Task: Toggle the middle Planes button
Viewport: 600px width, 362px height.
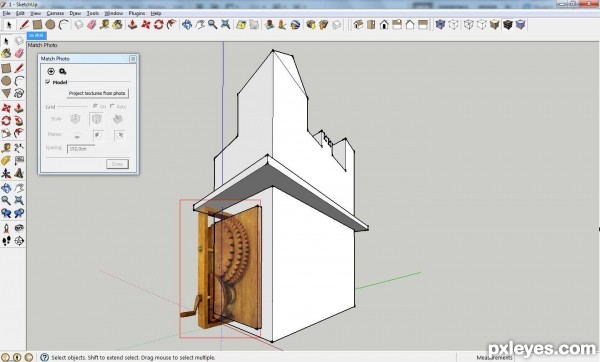Action: click(98, 135)
